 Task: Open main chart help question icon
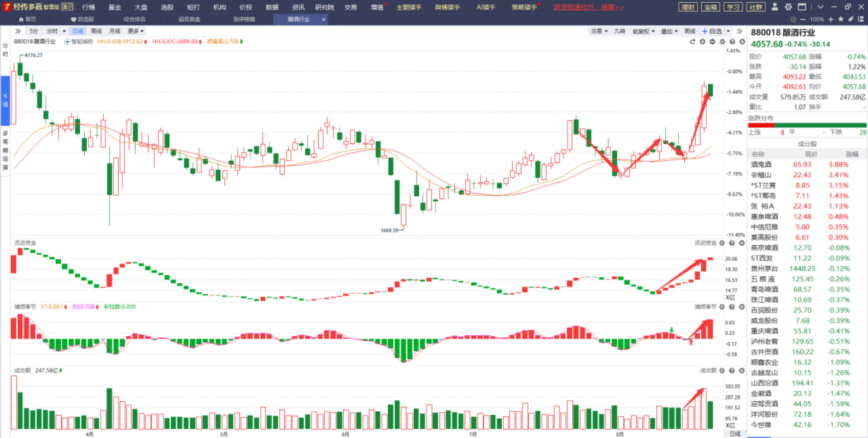(732, 42)
